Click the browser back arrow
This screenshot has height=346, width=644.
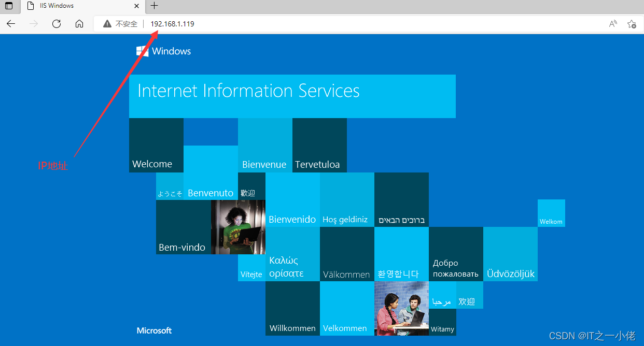[x=11, y=24]
